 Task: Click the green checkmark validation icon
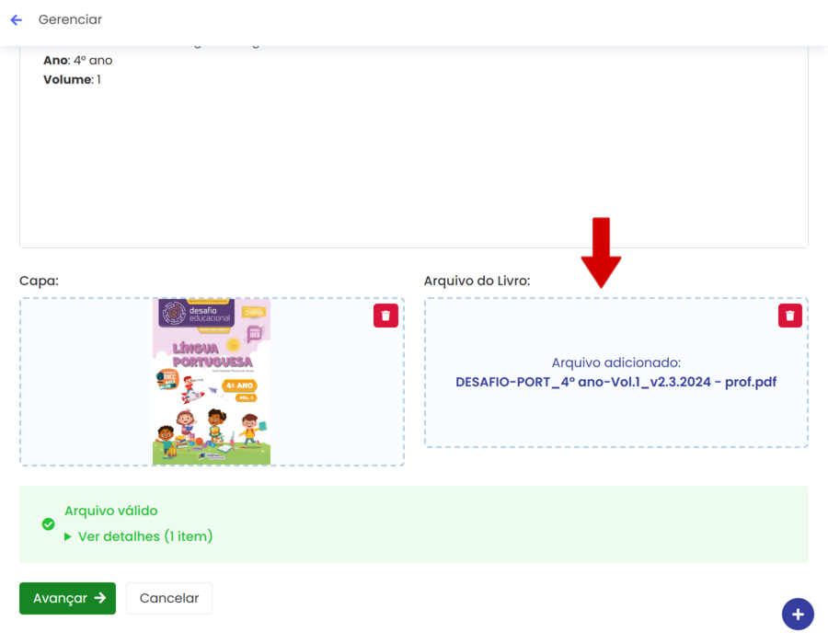[x=48, y=524]
